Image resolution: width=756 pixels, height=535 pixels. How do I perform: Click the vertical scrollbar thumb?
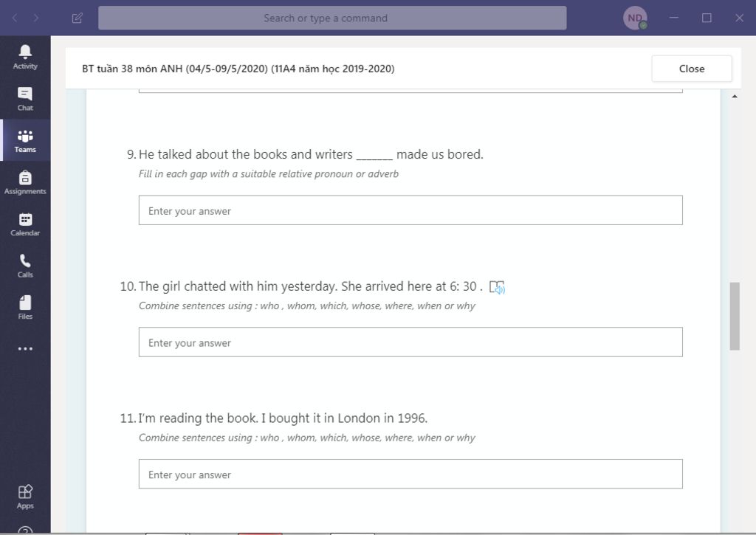[x=735, y=316]
